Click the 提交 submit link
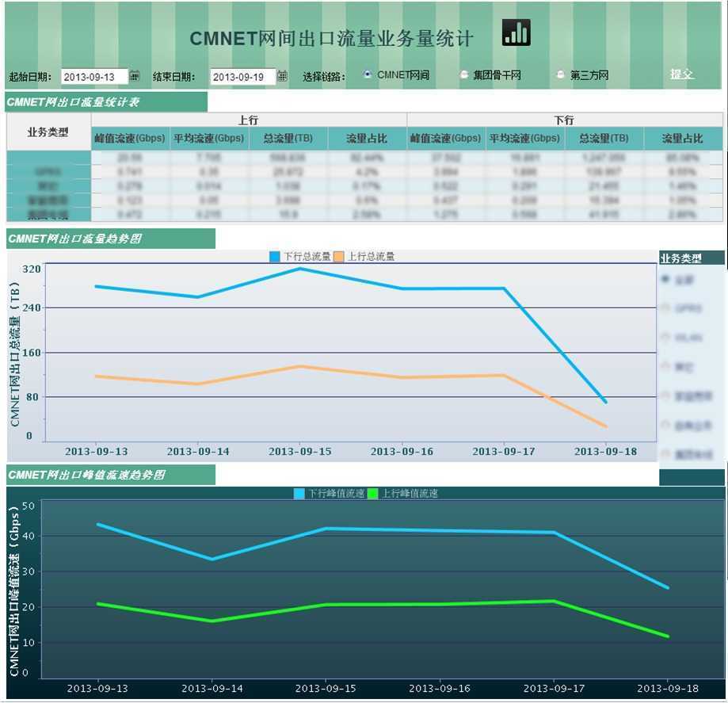Screen dimensions: 728x703 (x=681, y=74)
